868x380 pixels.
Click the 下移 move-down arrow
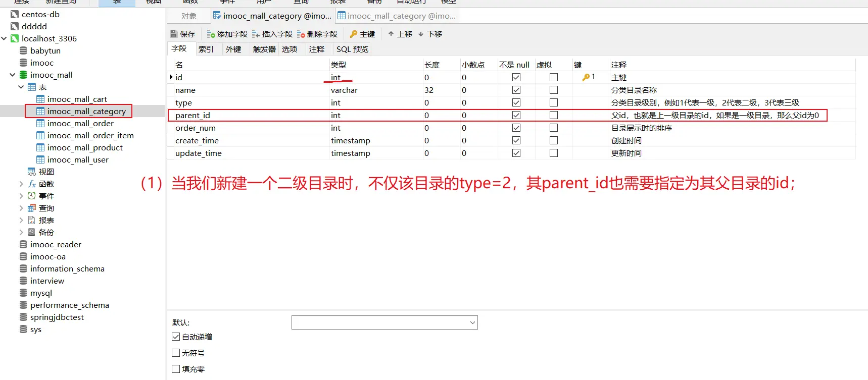coord(421,34)
